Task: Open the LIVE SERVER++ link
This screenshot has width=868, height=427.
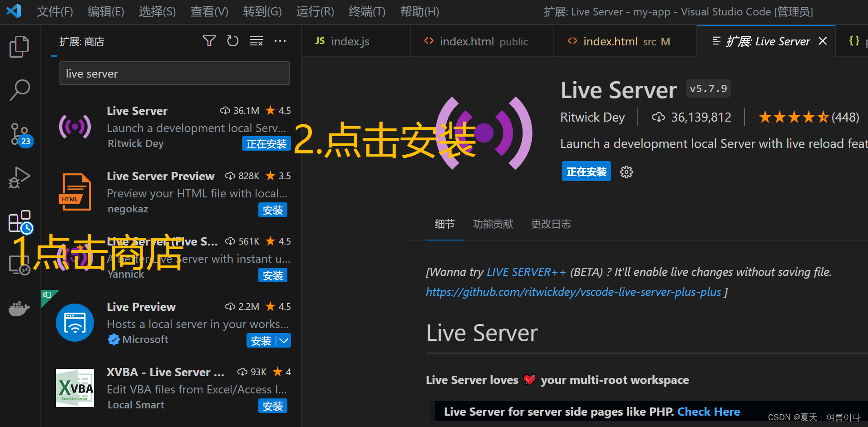Action: coord(527,272)
